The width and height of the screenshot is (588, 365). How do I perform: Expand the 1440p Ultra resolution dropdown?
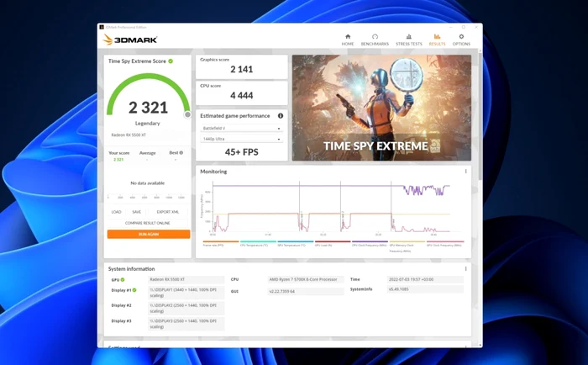coord(242,139)
